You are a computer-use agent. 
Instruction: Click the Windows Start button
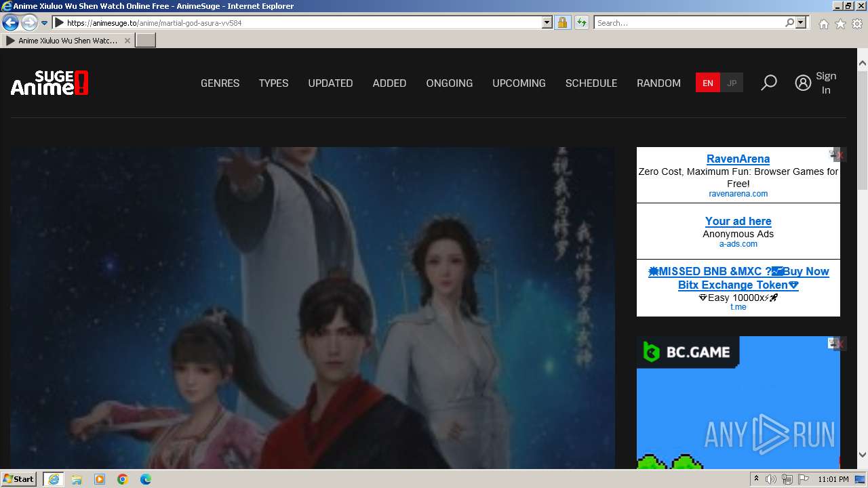[19, 479]
